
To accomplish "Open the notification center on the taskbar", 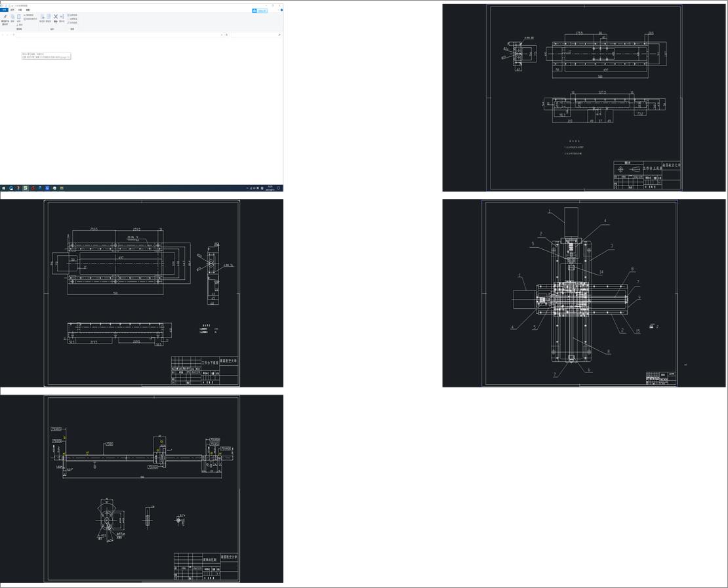I will coord(278,188).
